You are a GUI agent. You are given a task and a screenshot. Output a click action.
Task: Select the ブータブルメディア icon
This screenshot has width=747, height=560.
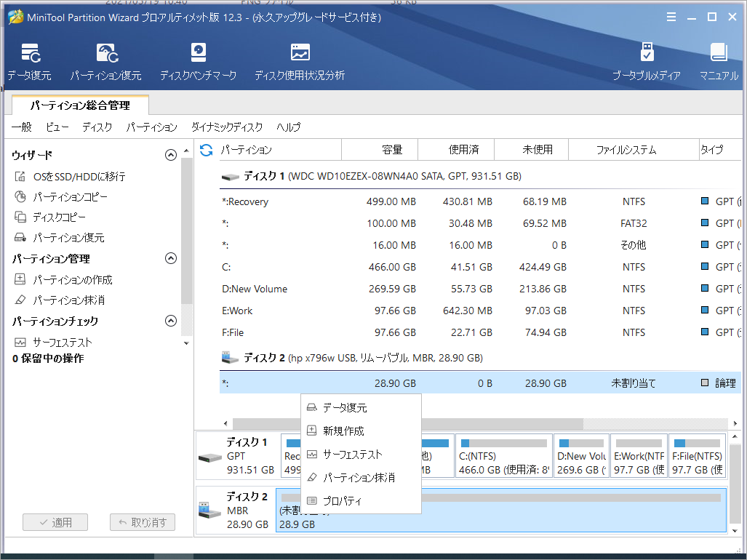click(647, 60)
